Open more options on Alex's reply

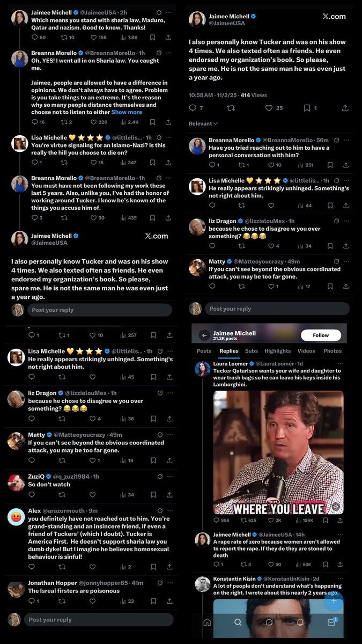point(168,511)
